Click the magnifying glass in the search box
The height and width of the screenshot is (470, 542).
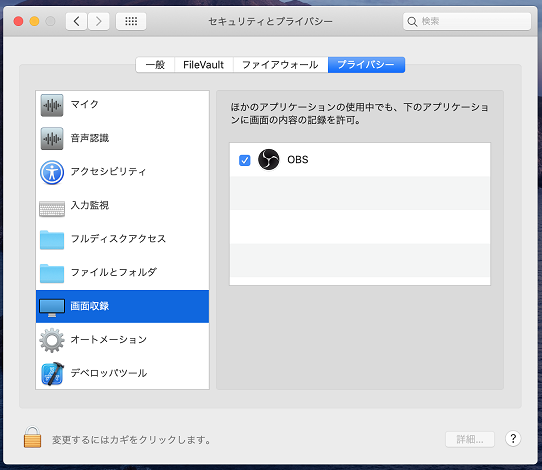tap(412, 21)
